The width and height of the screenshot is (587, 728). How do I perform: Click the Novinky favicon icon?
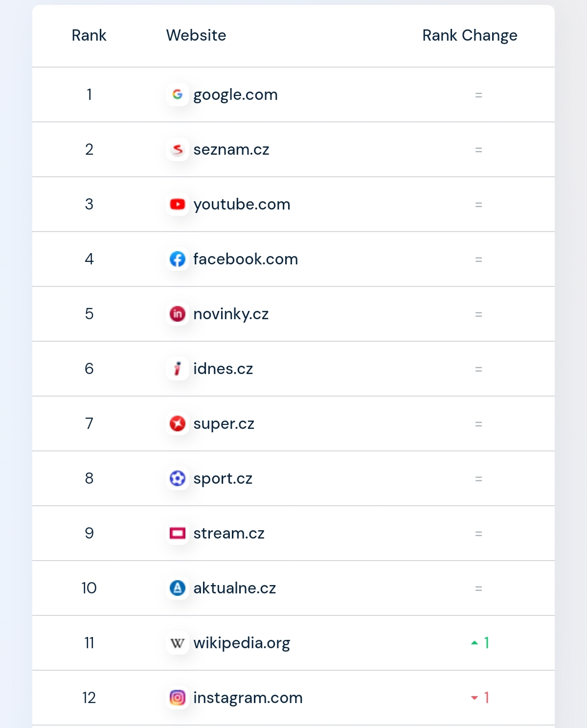(177, 314)
